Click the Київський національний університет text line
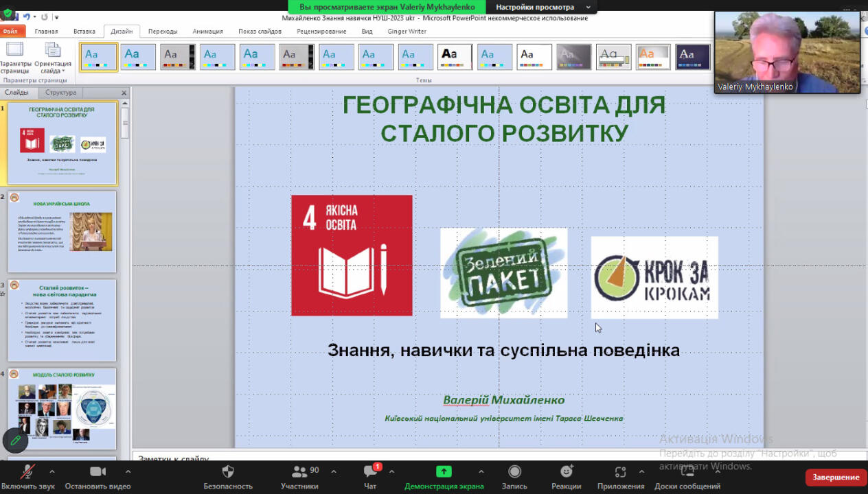This screenshot has height=494, width=868. (503, 418)
